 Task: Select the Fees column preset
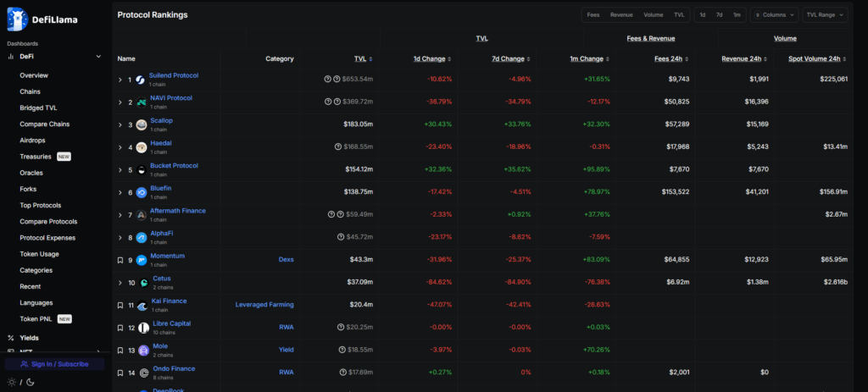(593, 15)
